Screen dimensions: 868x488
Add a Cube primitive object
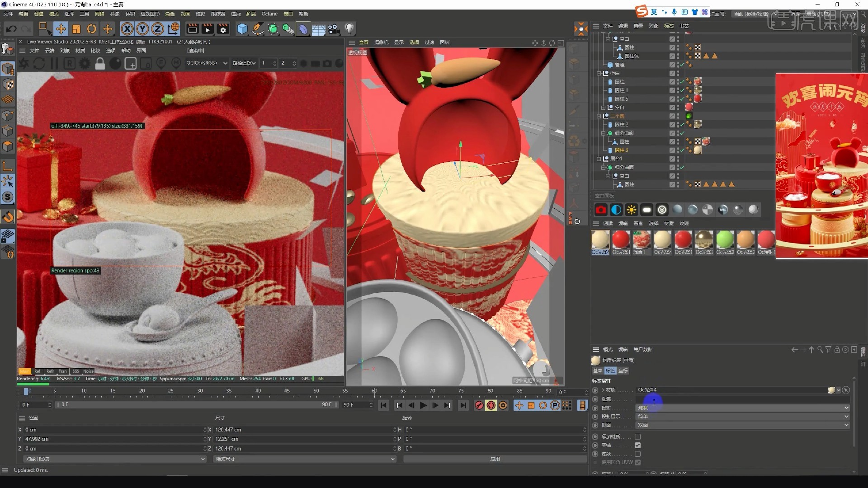pyautogui.click(x=242, y=29)
